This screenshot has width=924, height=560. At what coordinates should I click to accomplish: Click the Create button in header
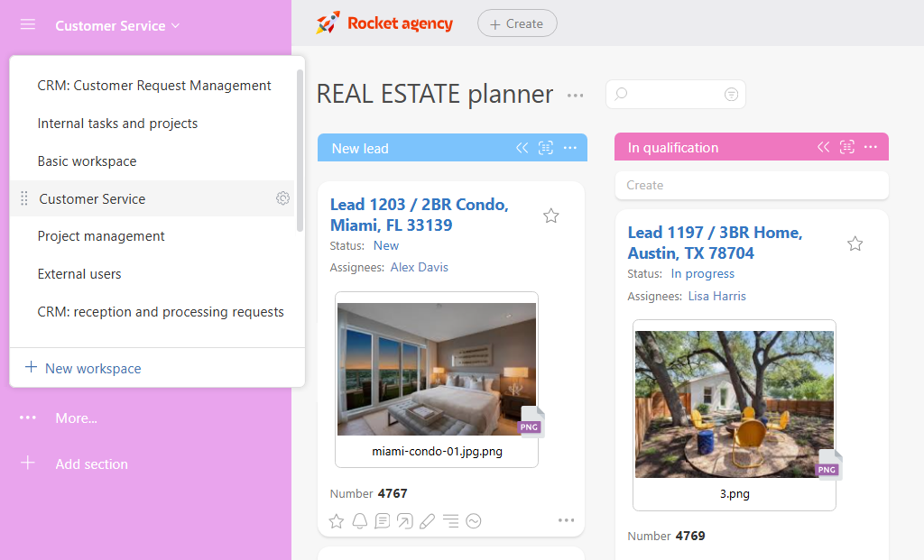517,23
